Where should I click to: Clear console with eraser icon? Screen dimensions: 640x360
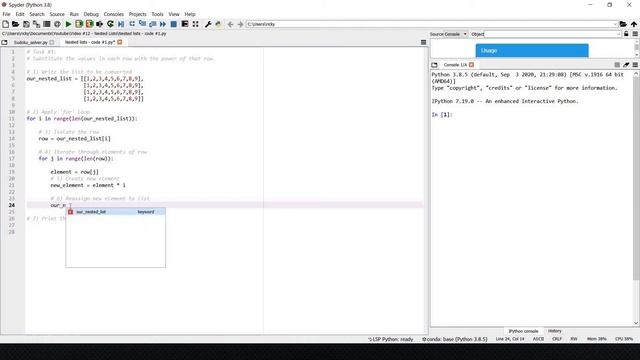tap(626, 65)
